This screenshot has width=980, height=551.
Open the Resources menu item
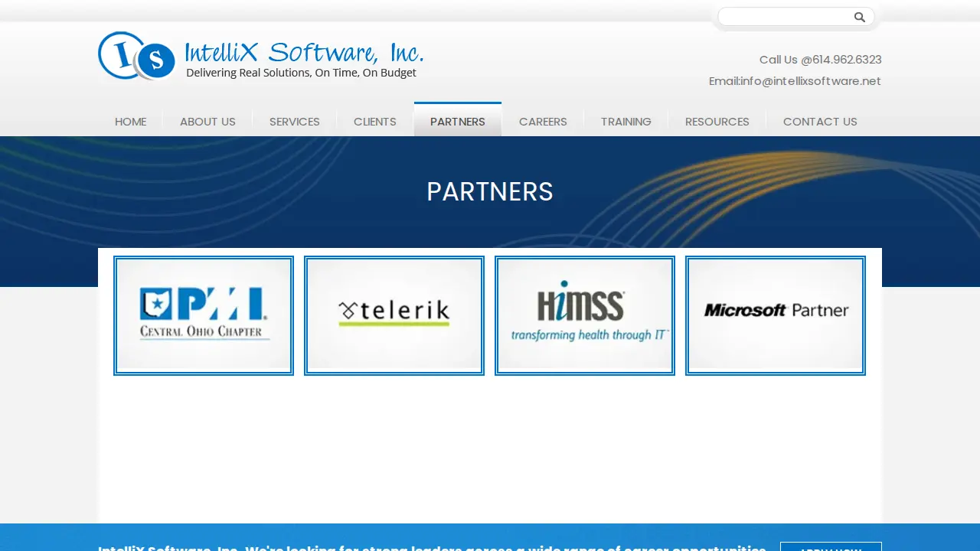717,122
